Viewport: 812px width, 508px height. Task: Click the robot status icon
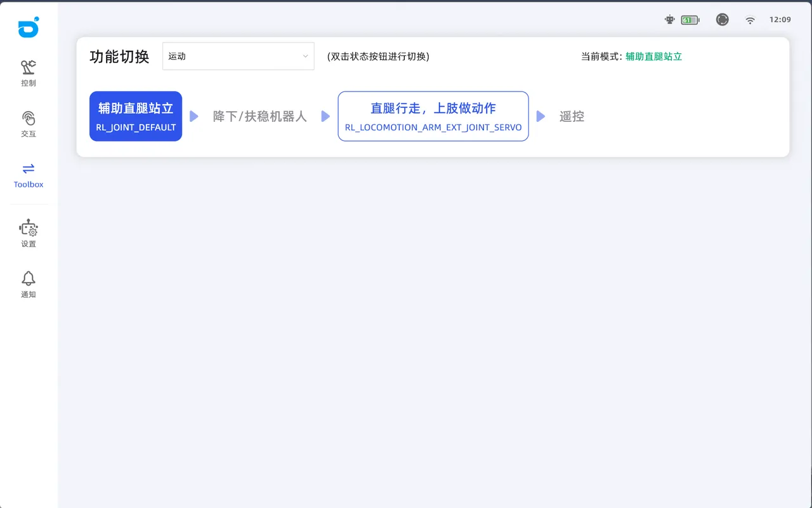coord(669,20)
